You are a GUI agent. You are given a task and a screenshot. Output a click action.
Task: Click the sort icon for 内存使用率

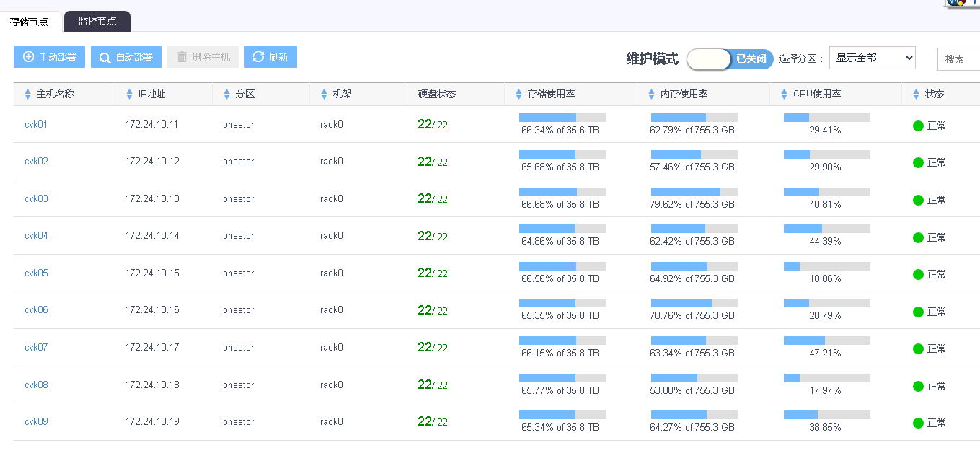click(x=652, y=95)
